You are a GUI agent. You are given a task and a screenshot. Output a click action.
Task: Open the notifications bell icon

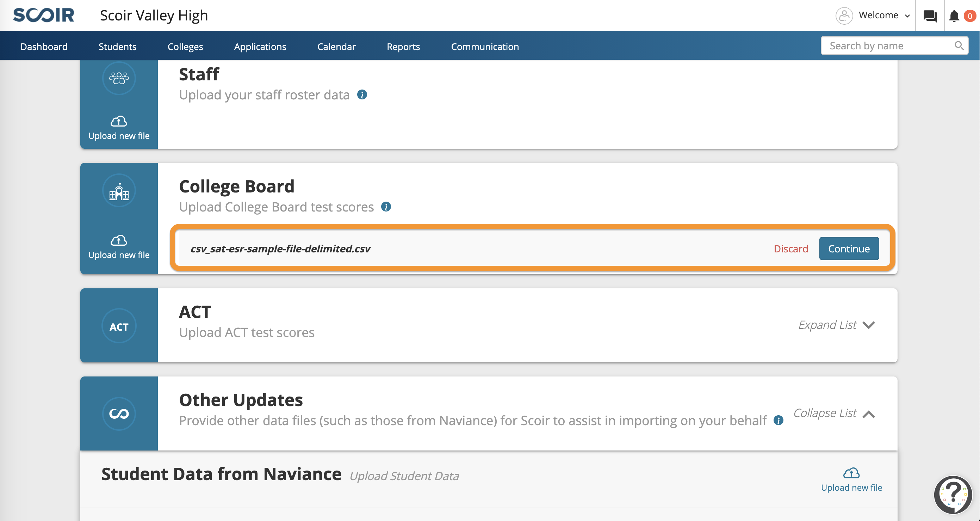pos(954,16)
